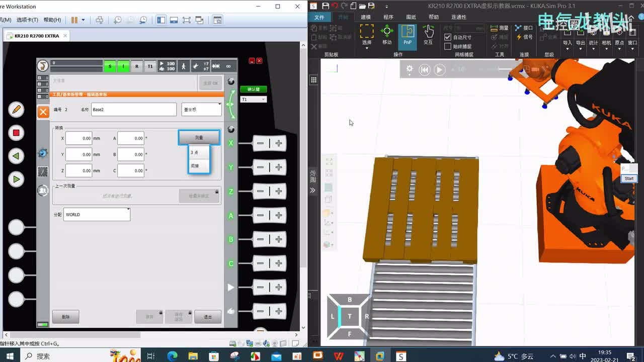The image size is (644, 362).
Task: Enable the 始终捕捉 always snap checkbox
Action: point(448,46)
